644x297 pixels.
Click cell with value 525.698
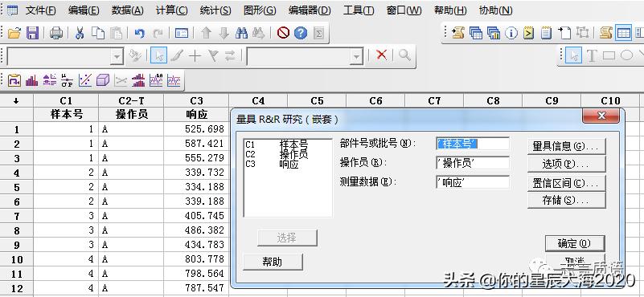coord(196,129)
